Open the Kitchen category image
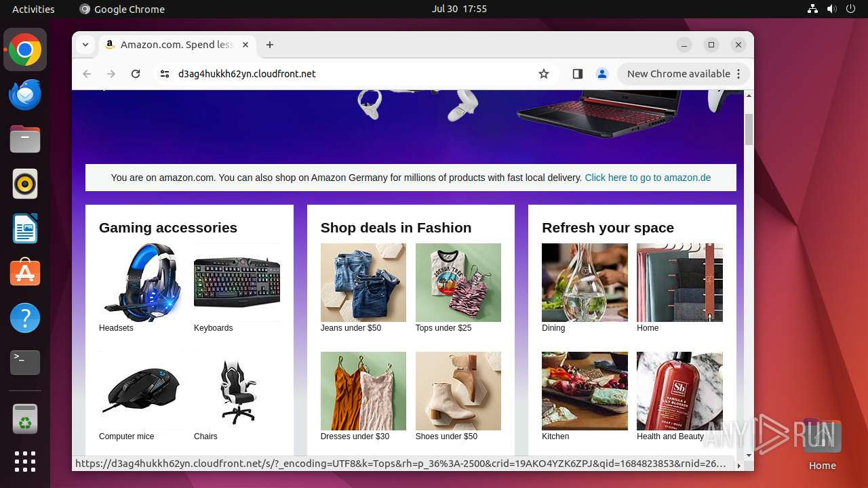Image resolution: width=868 pixels, height=488 pixels. pos(585,391)
